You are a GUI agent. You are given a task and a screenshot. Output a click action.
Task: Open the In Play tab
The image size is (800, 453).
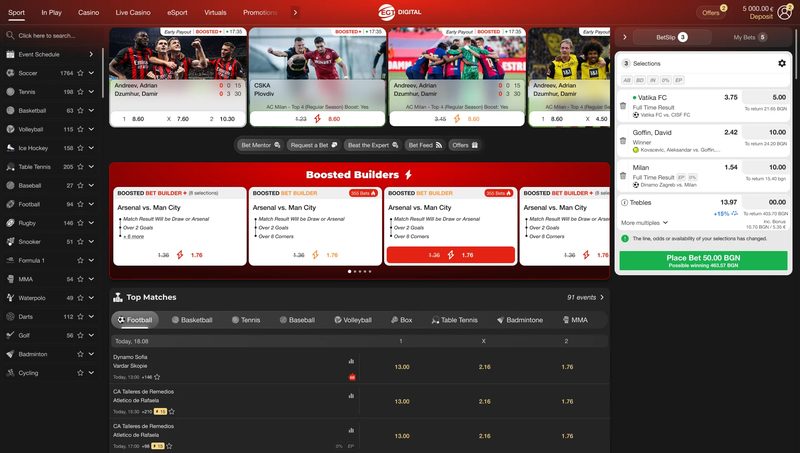(x=52, y=12)
